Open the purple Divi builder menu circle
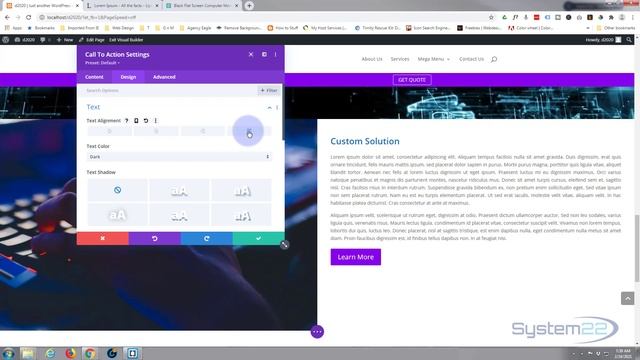Screen dimensions: 640x360 (x=317, y=332)
